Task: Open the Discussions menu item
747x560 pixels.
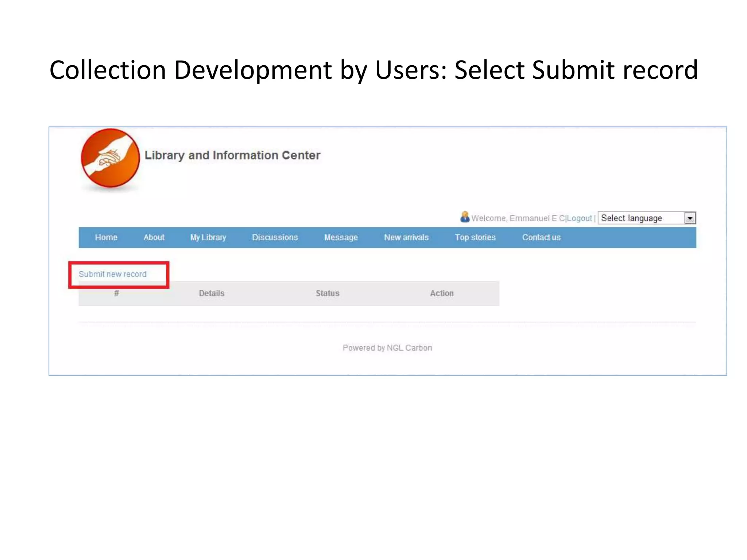Action: 275,237
